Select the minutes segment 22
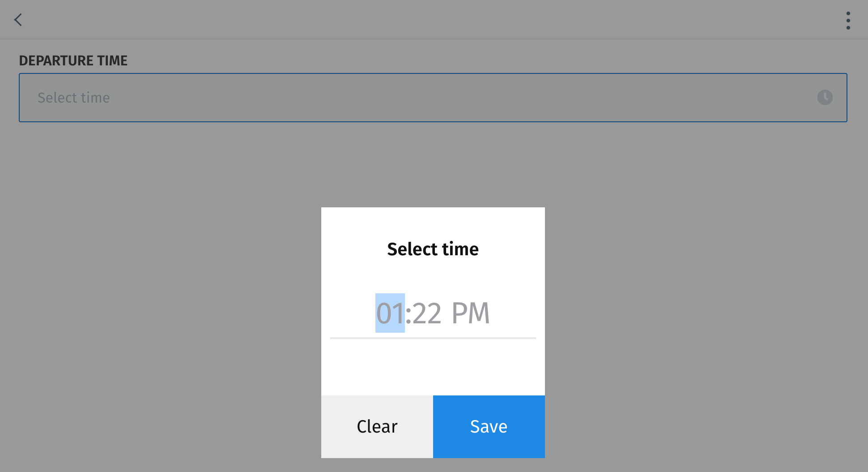This screenshot has width=868, height=472. pyautogui.click(x=427, y=313)
